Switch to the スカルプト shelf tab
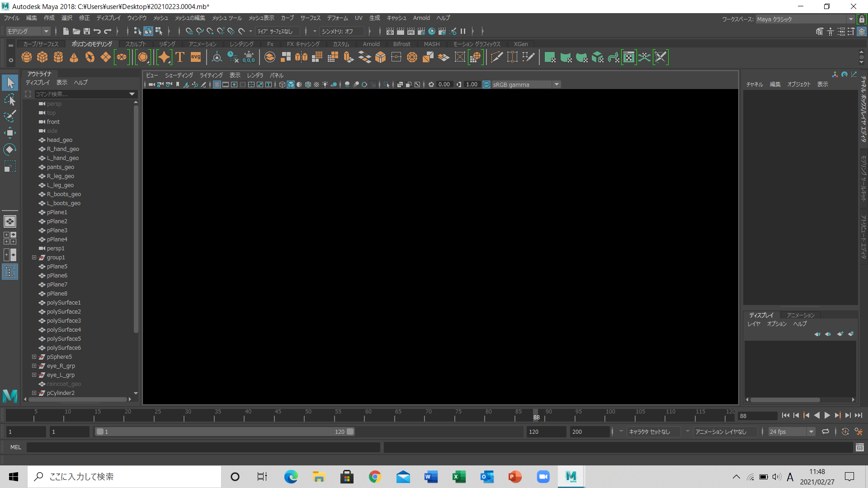Image resolution: width=868 pixels, height=488 pixels. coord(136,44)
